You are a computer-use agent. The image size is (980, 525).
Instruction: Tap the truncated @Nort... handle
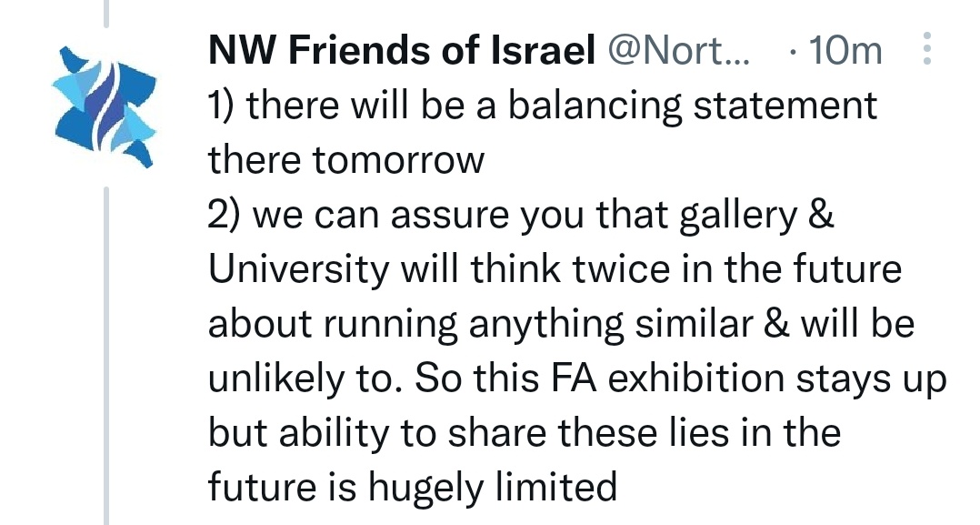[678, 51]
